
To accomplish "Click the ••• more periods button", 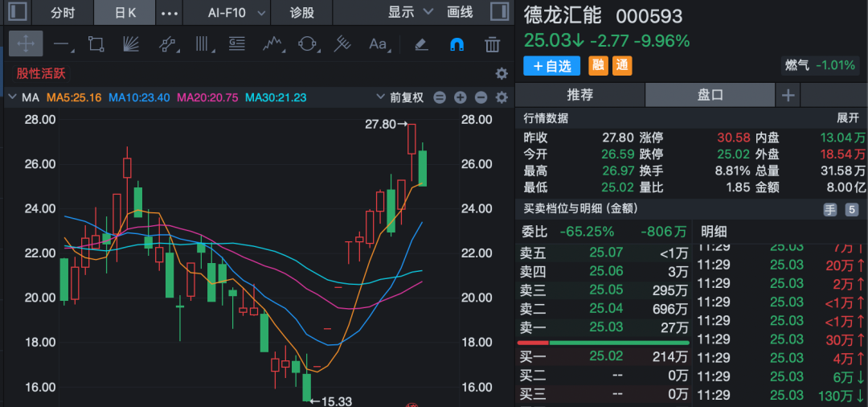I will pos(169,13).
